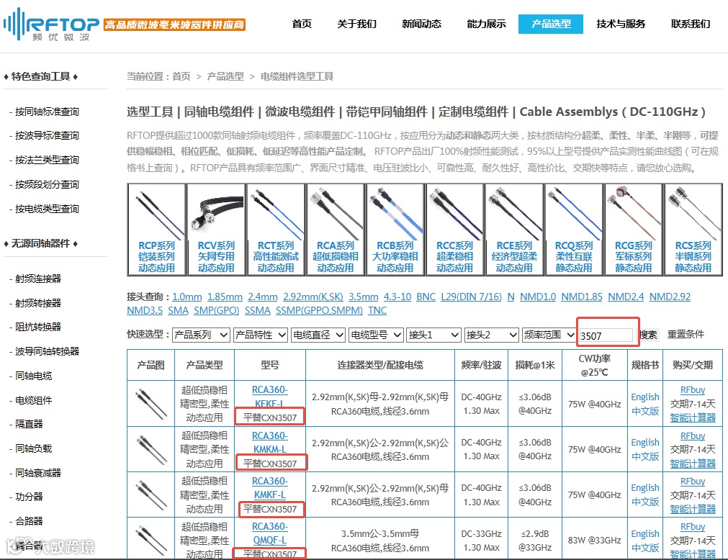The width and height of the screenshot is (728, 560).
Task: Expand the 接头2 dropdown
Action: tap(491, 335)
